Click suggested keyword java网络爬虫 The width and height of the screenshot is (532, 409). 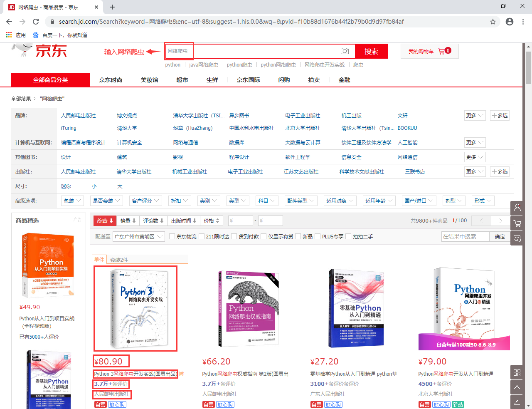click(203, 64)
